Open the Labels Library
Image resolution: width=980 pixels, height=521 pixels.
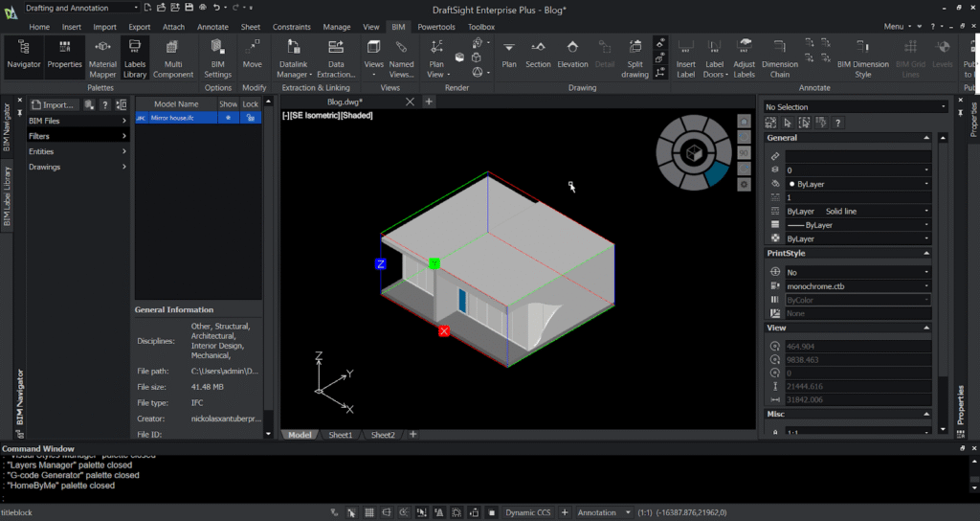(x=134, y=57)
